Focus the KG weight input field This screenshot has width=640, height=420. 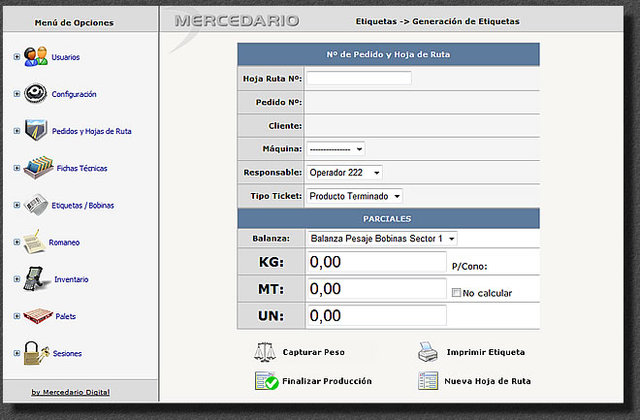(376, 262)
